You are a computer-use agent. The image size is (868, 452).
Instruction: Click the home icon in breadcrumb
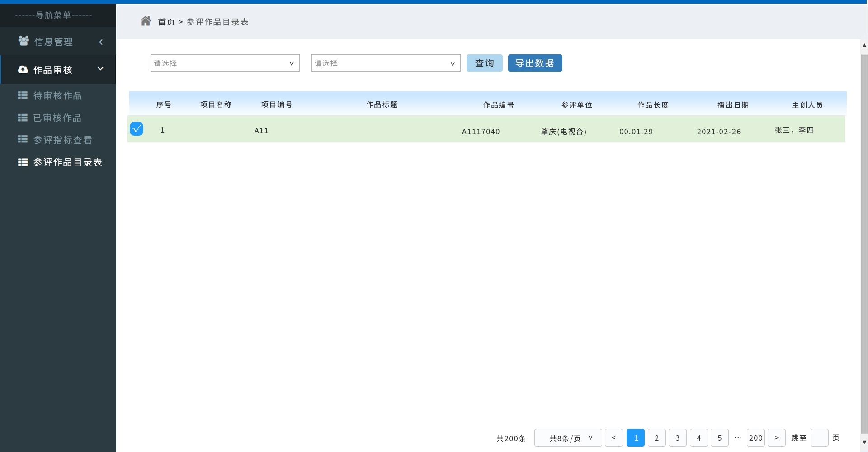[x=146, y=21]
